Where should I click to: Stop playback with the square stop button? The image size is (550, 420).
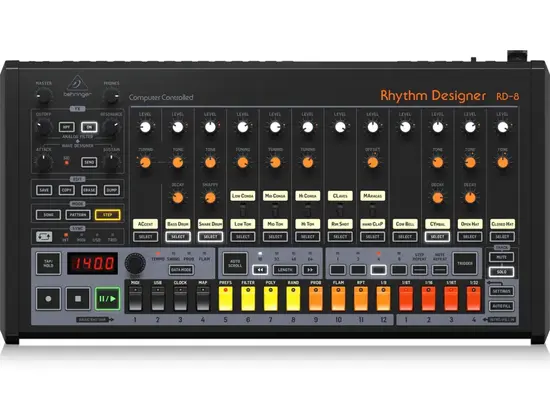78,299
